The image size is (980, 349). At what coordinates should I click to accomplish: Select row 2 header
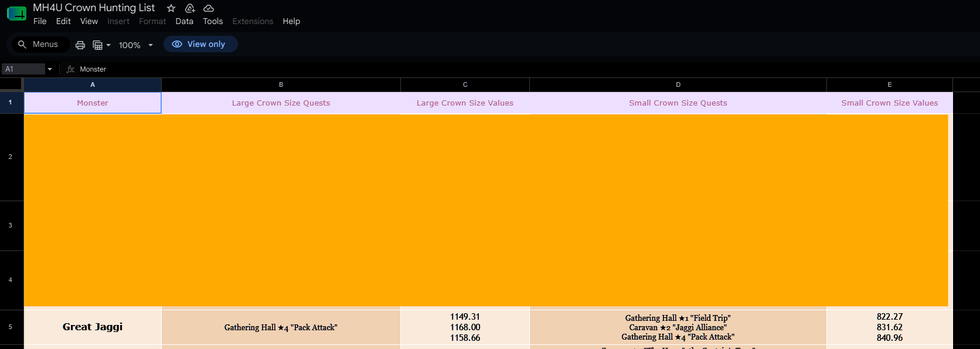tap(11, 157)
